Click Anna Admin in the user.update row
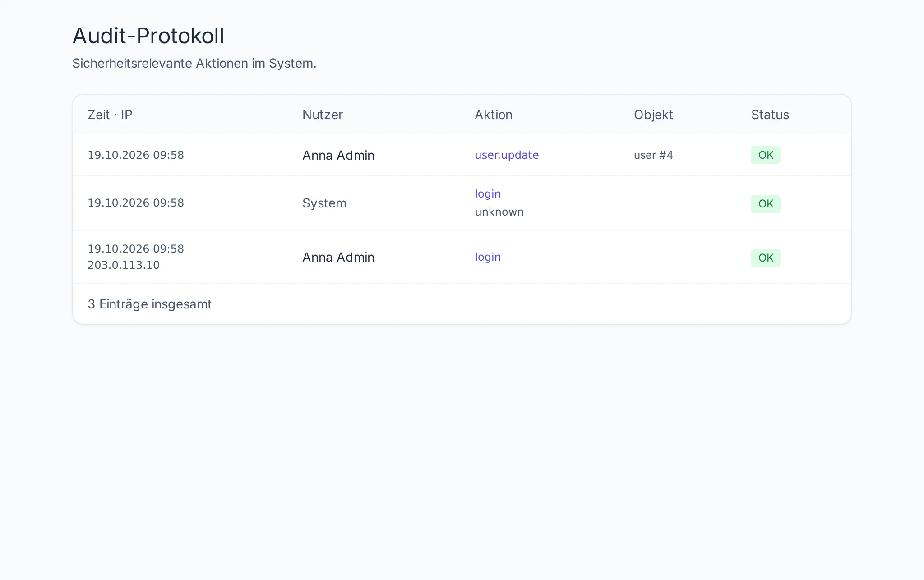Image resolution: width=924 pixels, height=580 pixels. (338, 155)
